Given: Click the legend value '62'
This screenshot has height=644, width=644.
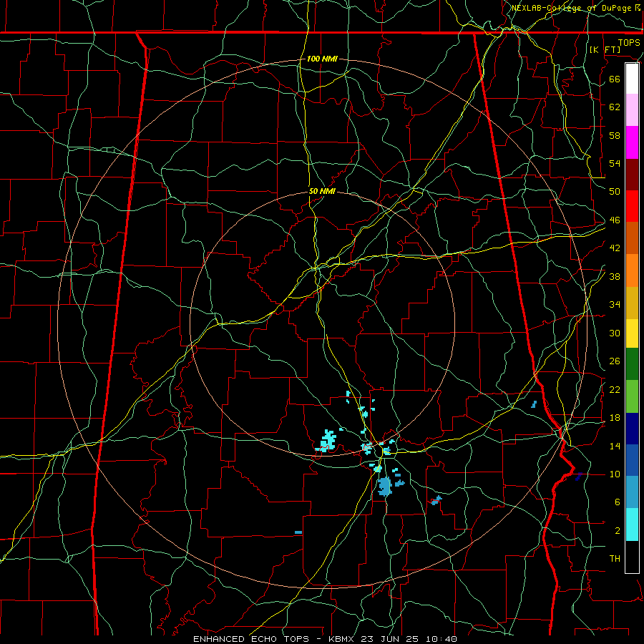Looking at the screenshot, I should click(615, 107).
